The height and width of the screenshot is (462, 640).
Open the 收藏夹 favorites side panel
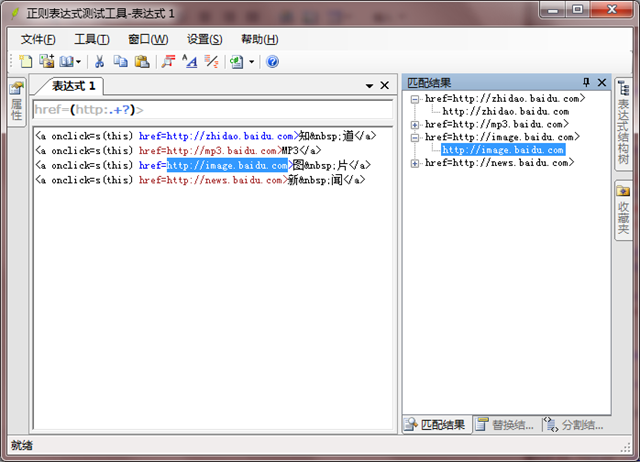622,208
